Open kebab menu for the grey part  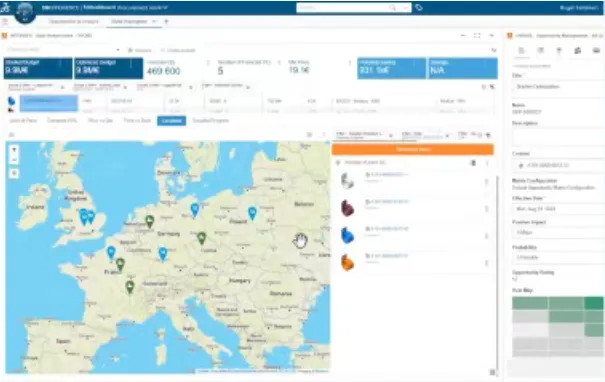click(x=487, y=182)
